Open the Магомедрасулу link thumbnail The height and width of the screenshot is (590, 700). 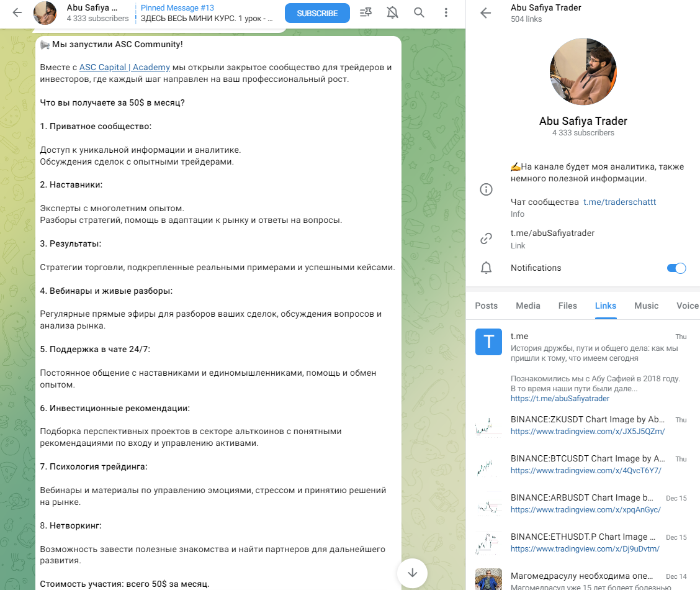[x=488, y=579]
